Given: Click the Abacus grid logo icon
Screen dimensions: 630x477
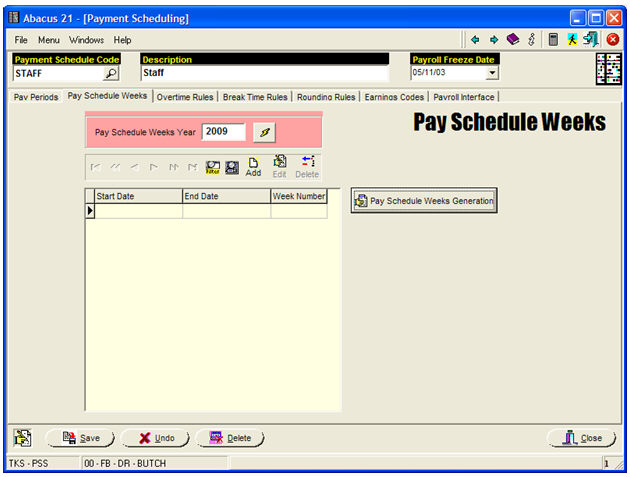Looking at the screenshot, I should (x=608, y=68).
